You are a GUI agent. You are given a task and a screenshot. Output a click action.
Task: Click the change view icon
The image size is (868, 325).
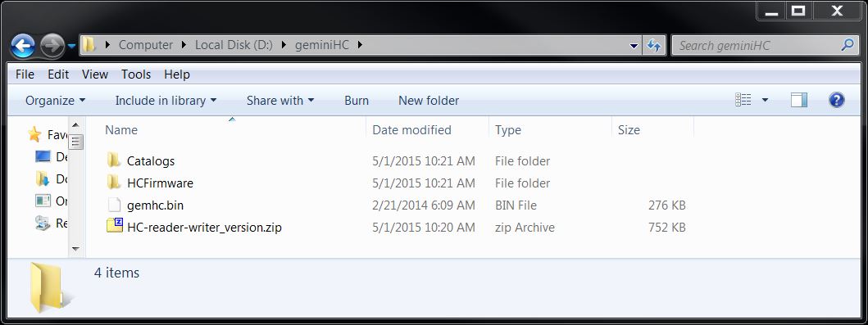[743, 100]
